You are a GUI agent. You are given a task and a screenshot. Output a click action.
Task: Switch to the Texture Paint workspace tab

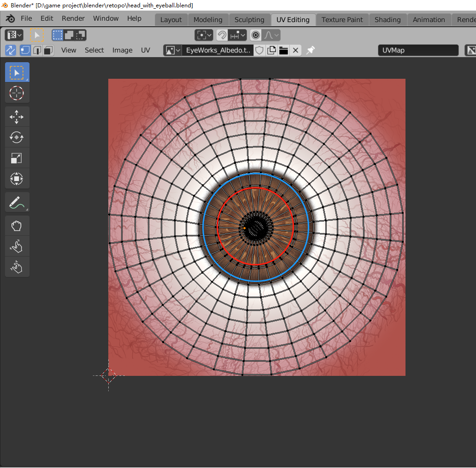tap(342, 20)
